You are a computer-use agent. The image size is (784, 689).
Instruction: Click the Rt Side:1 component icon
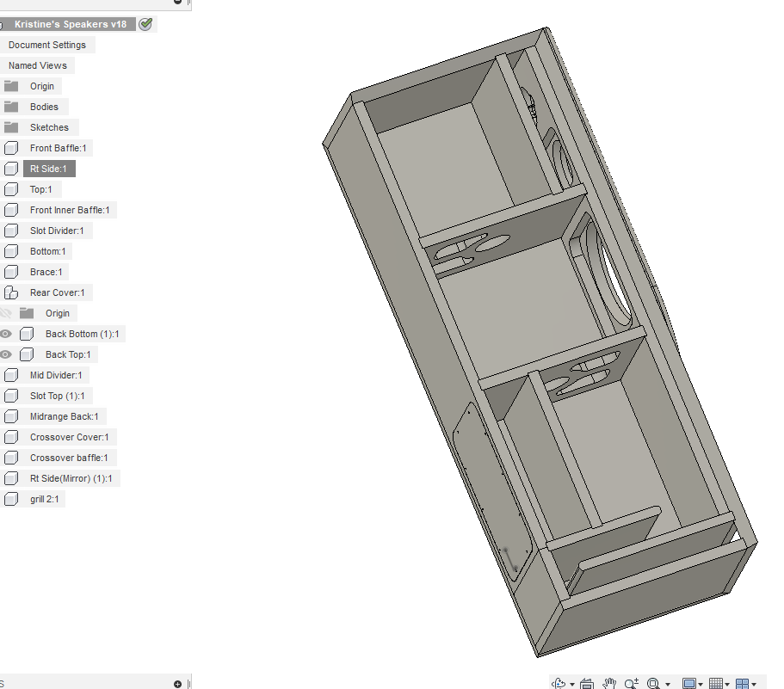click(11, 169)
